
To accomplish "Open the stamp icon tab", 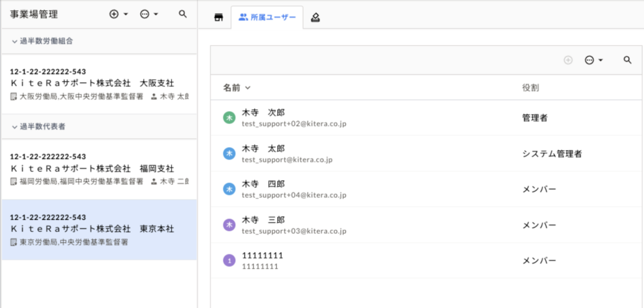I will [x=315, y=18].
